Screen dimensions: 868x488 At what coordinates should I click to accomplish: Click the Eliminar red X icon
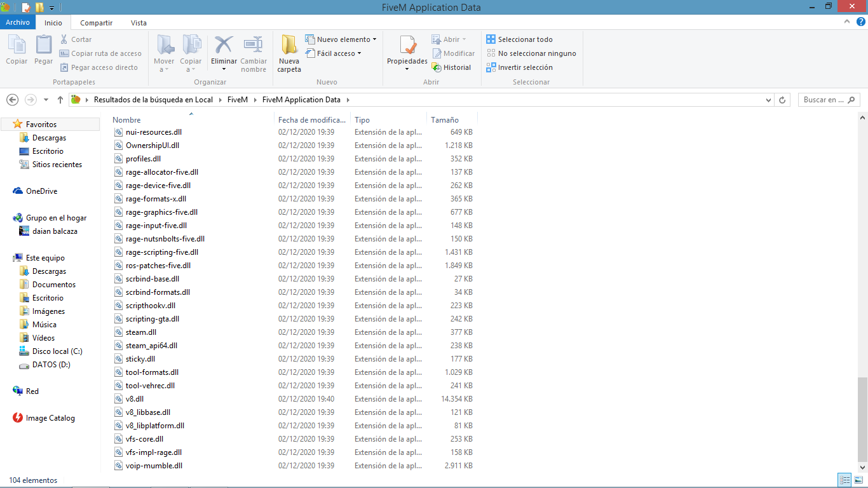[x=224, y=44]
